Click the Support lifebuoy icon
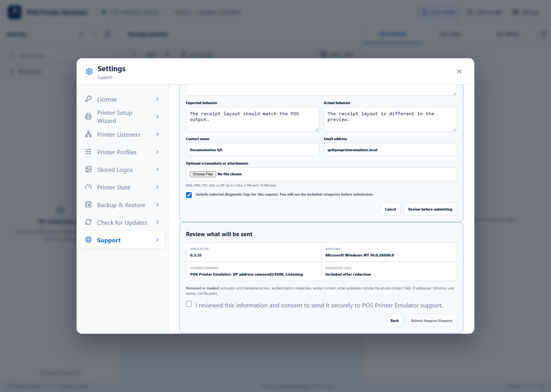Screen dimensions: 551x392 [x=88, y=240]
